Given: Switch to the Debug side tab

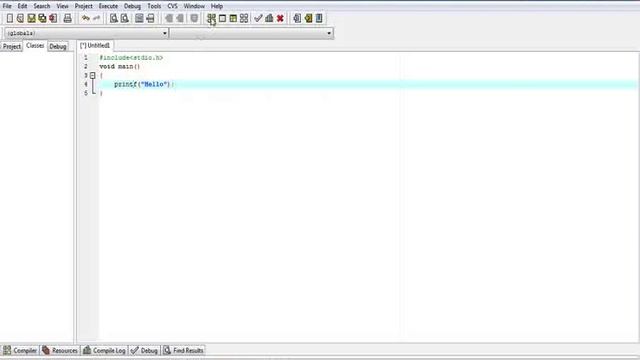Looking at the screenshot, I should (x=58, y=47).
